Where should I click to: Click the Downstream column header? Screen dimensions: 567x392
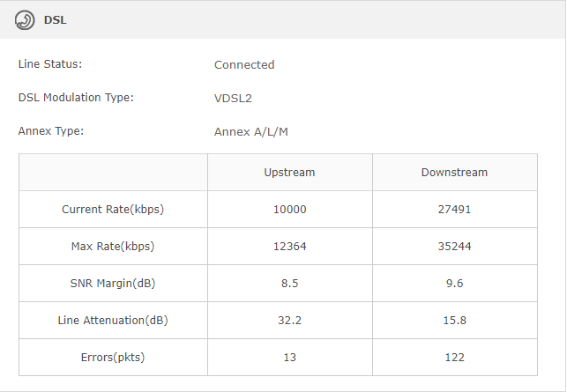tap(454, 172)
